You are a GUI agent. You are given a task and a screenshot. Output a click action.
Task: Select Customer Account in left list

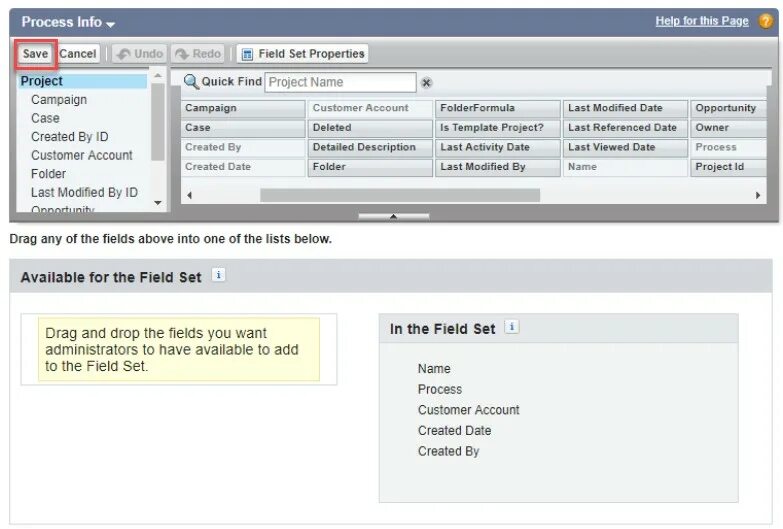click(82, 155)
